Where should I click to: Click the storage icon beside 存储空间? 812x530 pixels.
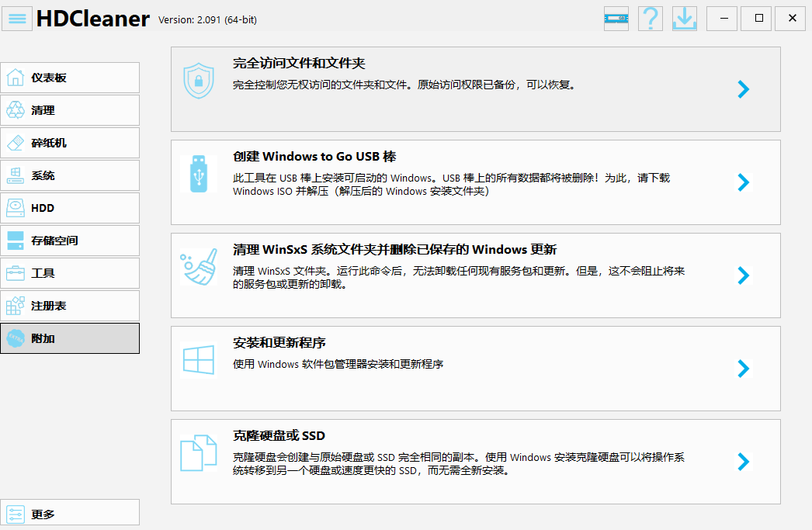pos(16,241)
